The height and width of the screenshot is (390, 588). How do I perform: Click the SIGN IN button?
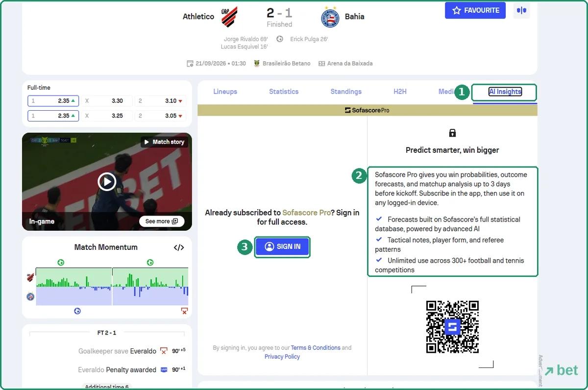click(282, 247)
